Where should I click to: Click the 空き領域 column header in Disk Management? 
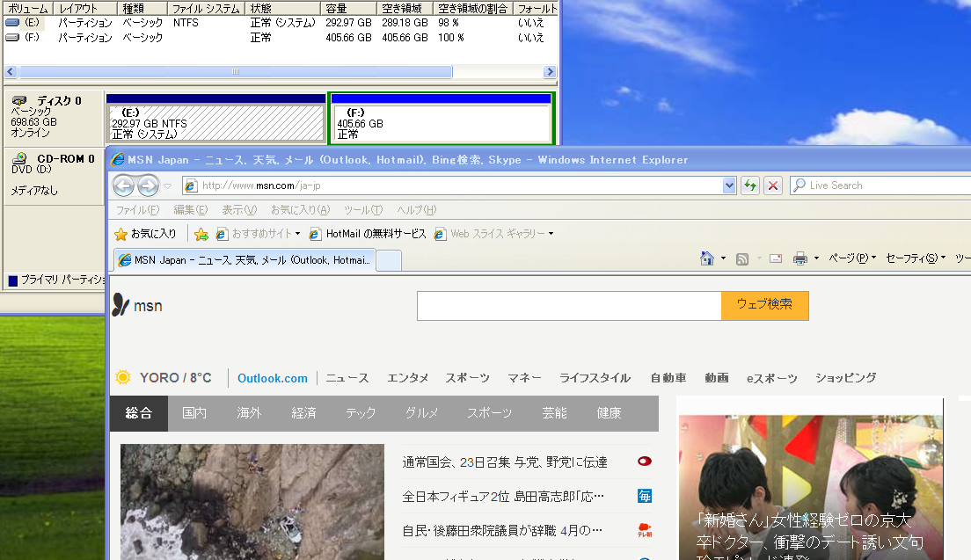point(405,9)
